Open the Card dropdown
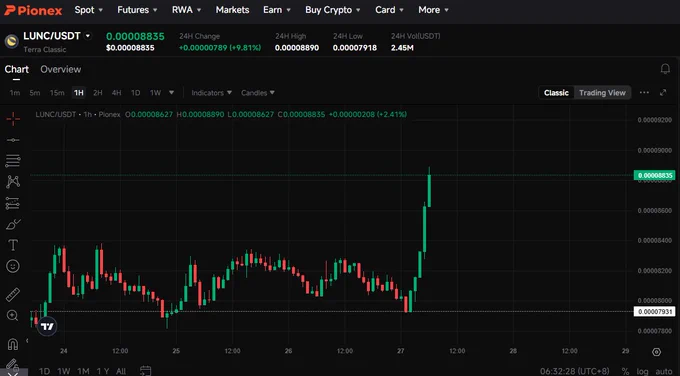 [x=389, y=10]
